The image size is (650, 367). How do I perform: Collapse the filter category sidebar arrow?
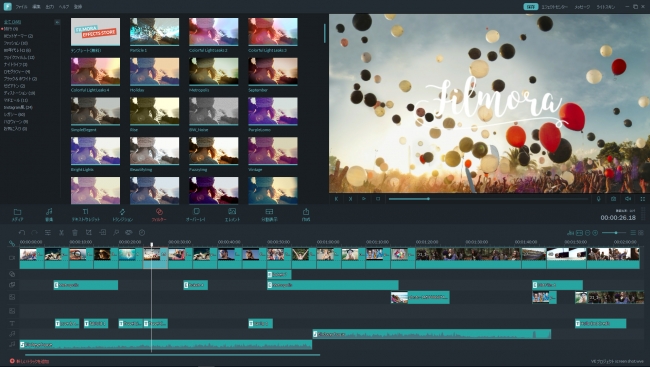click(57, 22)
